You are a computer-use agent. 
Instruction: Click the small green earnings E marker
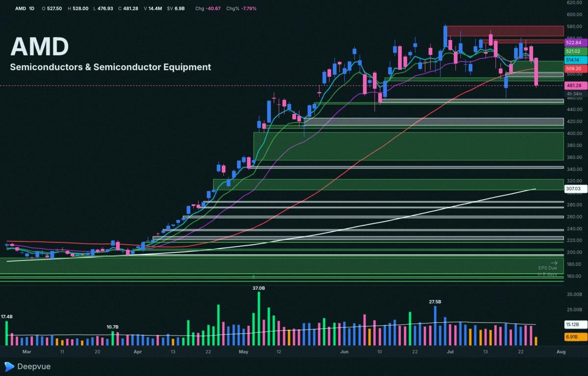pyautogui.click(x=254, y=276)
